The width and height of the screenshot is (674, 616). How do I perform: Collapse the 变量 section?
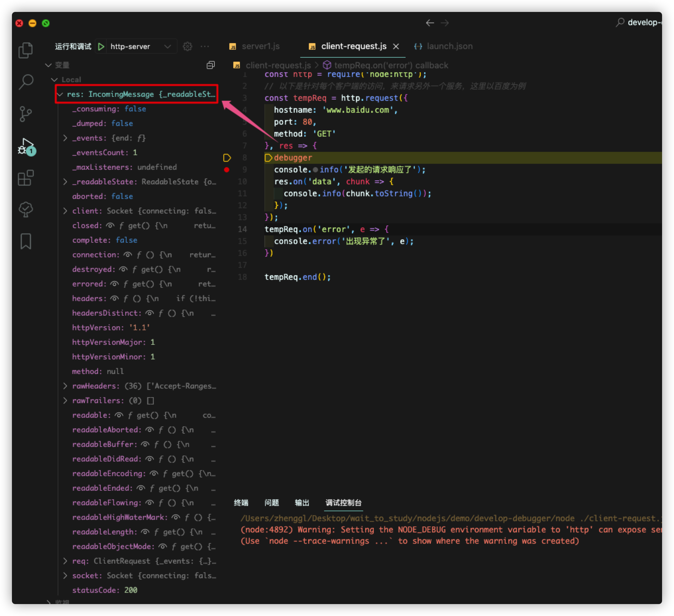coord(48,65)
